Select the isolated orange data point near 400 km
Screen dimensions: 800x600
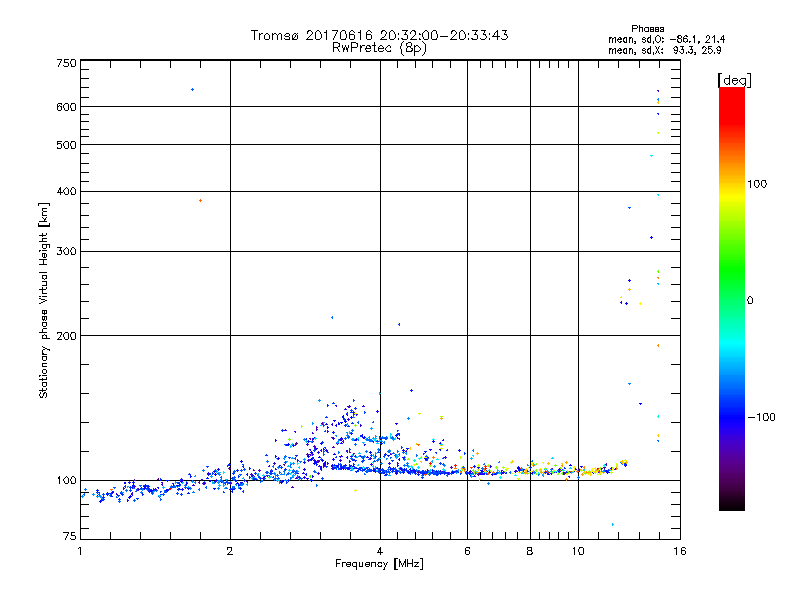pos(200,201)
